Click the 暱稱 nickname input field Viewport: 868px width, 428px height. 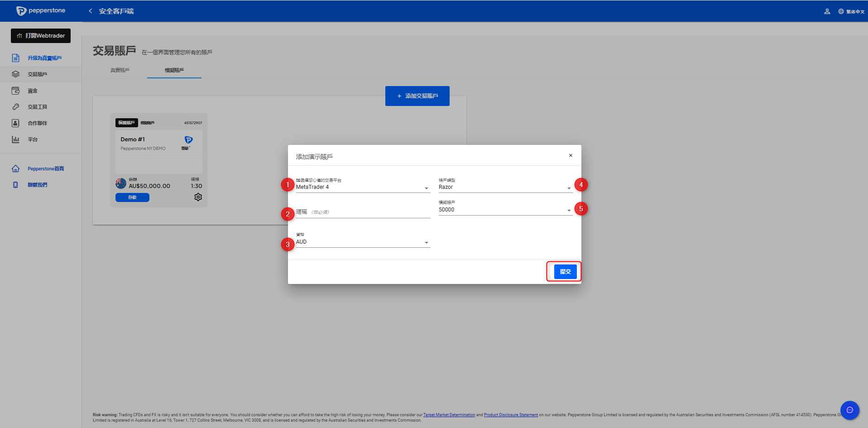tap(362, 212)
